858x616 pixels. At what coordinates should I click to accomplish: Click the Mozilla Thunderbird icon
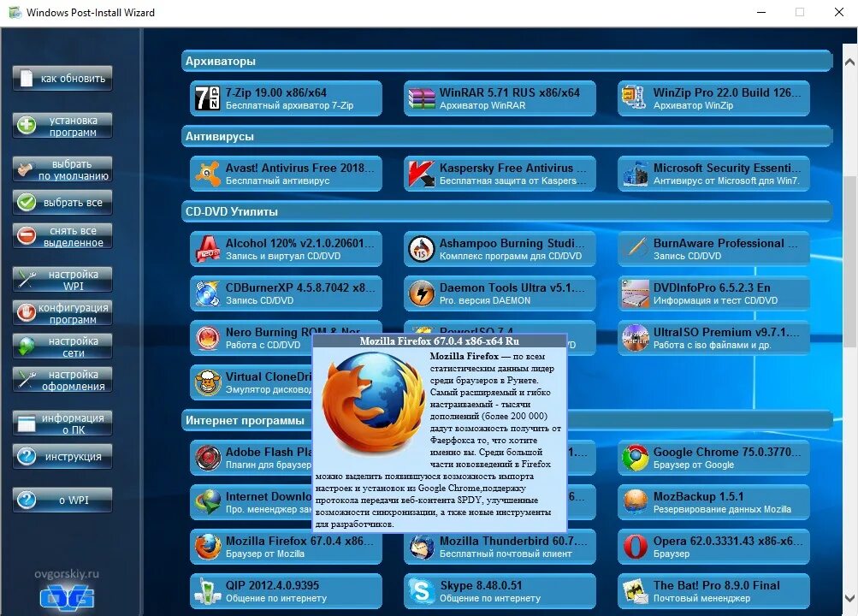[422, 547]
